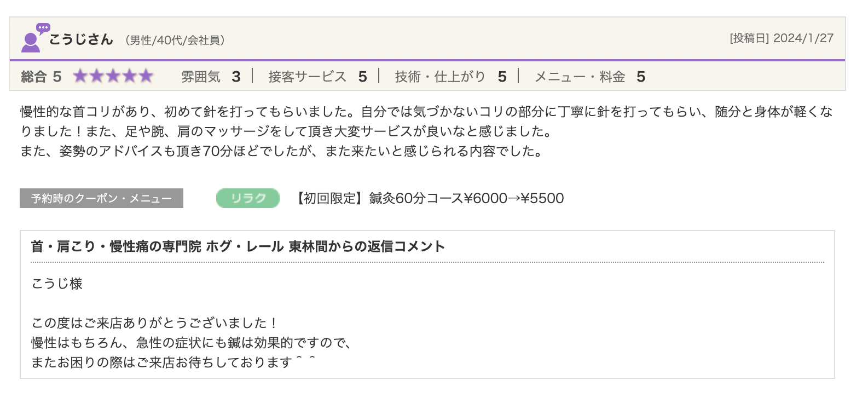Viewport: 868px width, 403px height.
Task: Click the first purple rating star
Action: pos(80,76)
